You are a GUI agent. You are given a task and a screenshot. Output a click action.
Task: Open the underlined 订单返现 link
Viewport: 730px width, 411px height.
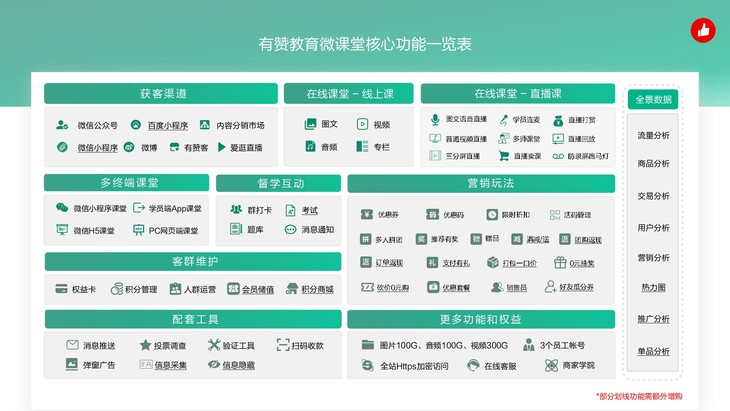point(389,263)
